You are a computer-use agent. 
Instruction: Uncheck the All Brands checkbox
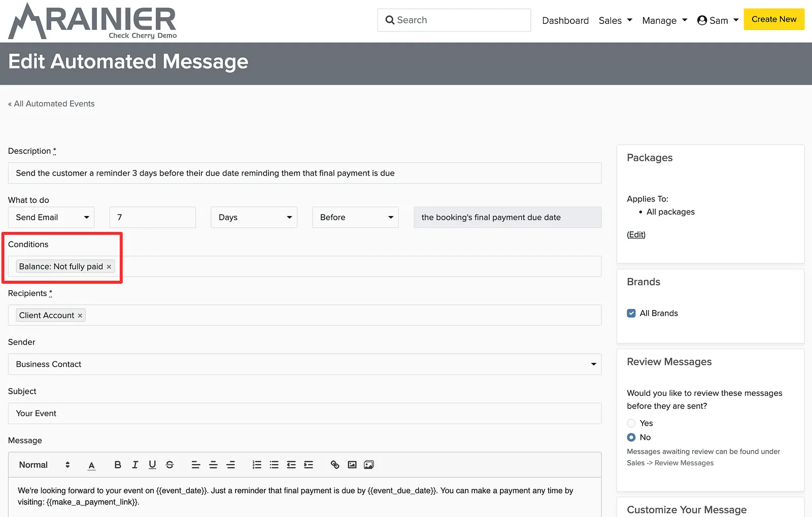point(631,313)
